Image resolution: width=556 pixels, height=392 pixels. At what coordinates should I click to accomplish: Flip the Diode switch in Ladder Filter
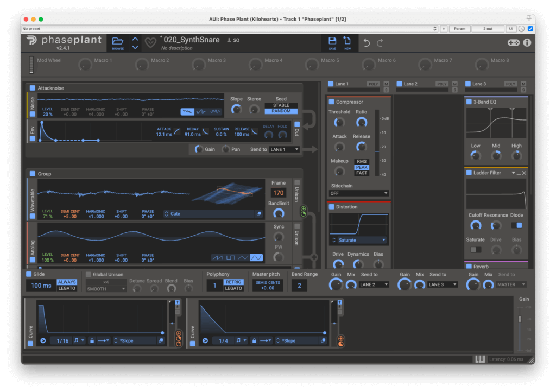pos(516,225)
